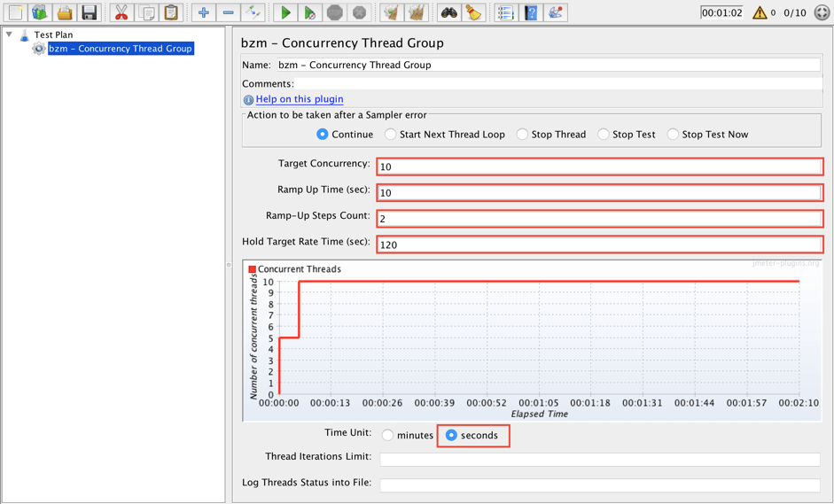Click the warning triangle log indicator

760,12
